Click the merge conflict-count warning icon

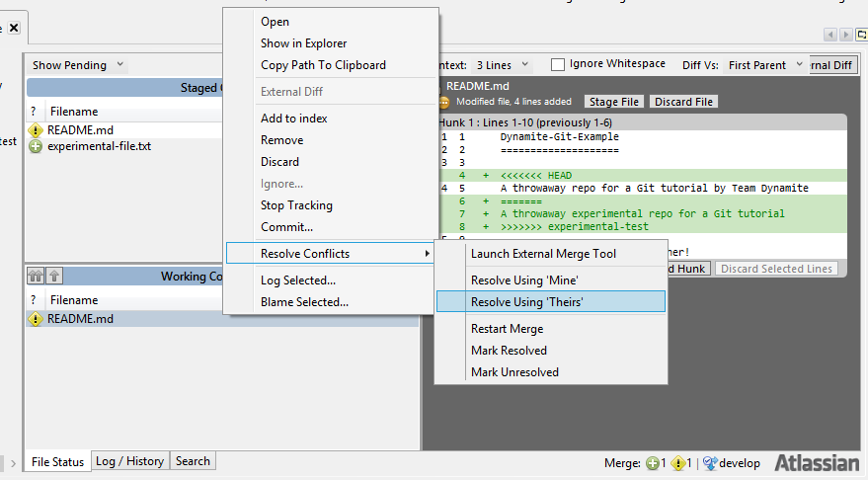pyautogui.click(x=678, y=463)
